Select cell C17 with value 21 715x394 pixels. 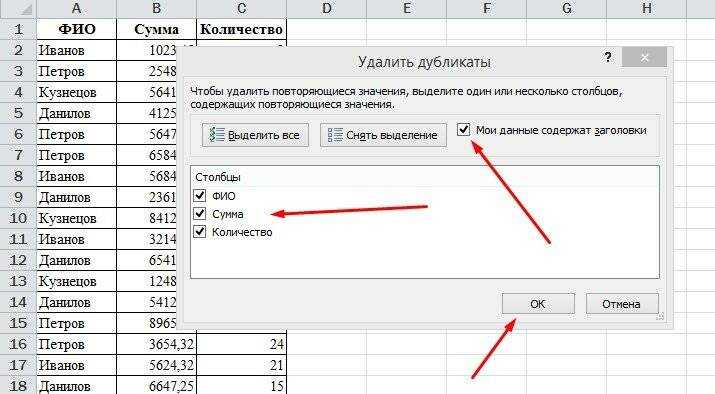(242, 365)
